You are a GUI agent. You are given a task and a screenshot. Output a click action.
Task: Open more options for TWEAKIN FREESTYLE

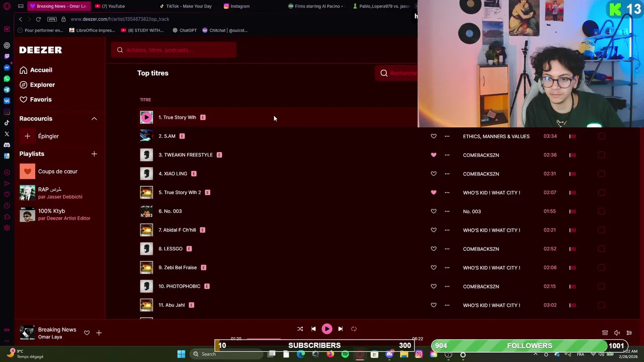[x=447, y=155]
